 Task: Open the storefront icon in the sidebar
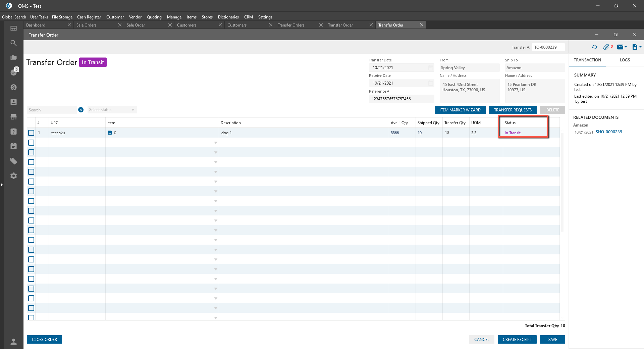click(x=13, y=117)
